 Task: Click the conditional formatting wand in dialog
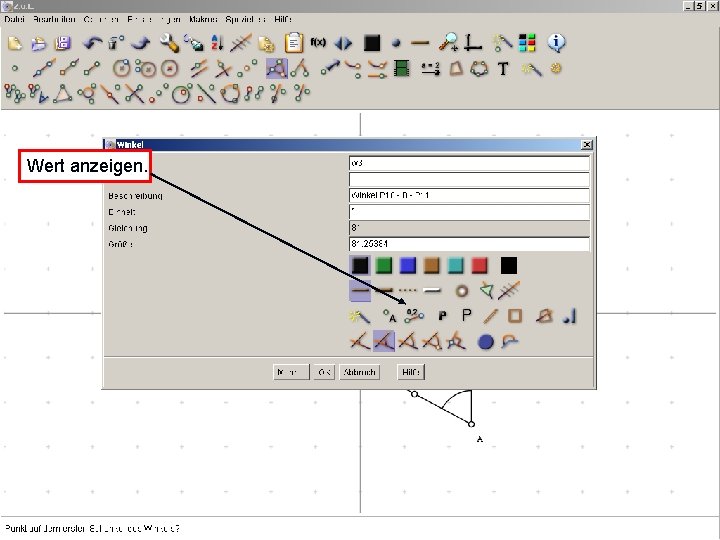point(360,316)
